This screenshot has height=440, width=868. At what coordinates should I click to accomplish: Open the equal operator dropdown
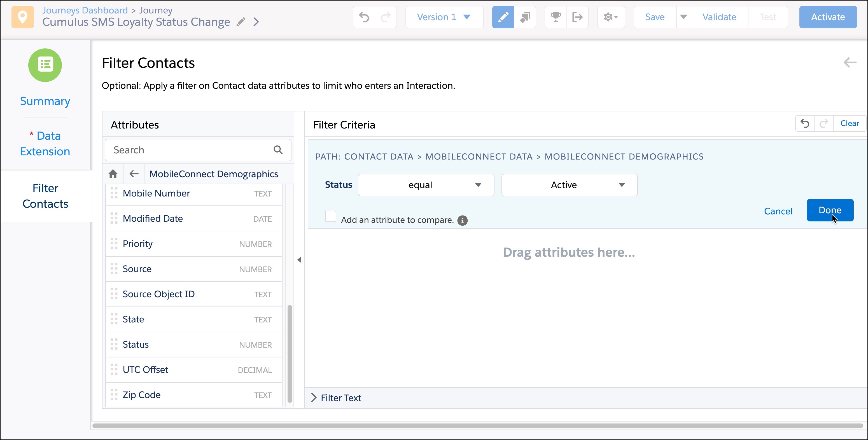426,185
